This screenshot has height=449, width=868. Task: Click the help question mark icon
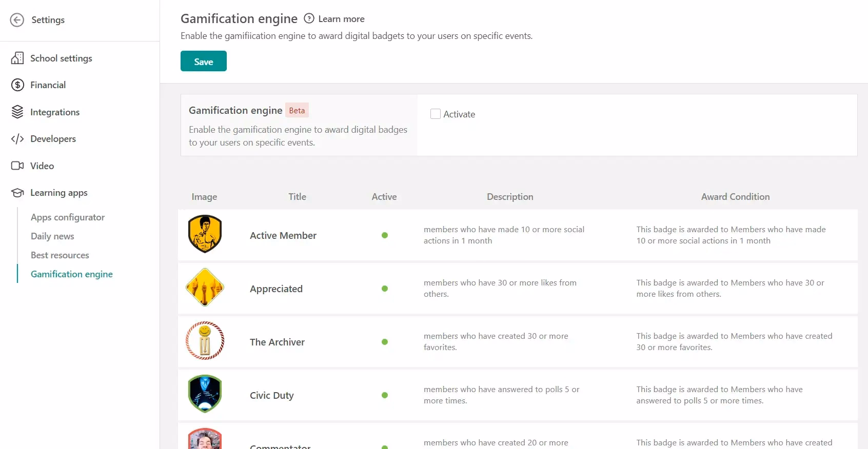(309, 18)
